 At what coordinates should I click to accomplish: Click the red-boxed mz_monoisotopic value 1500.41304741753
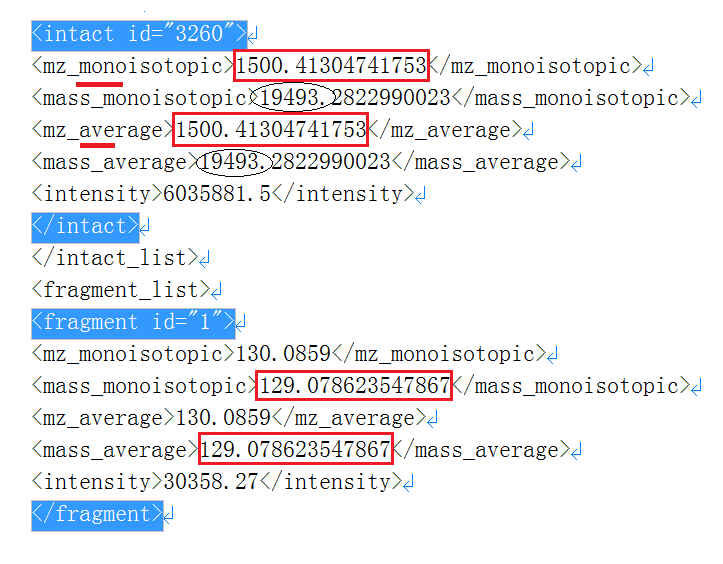coord(331,67)
